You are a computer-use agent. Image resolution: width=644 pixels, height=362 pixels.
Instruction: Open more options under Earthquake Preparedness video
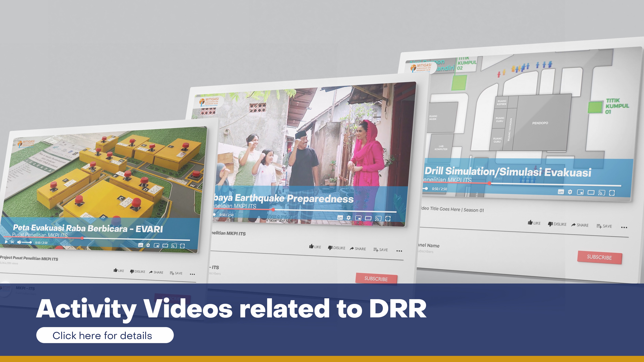pos(399,251)
